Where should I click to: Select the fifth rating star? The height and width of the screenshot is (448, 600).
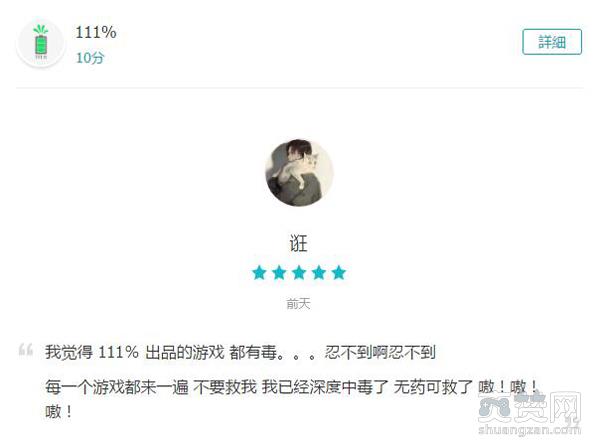click(x=339, y=273)
